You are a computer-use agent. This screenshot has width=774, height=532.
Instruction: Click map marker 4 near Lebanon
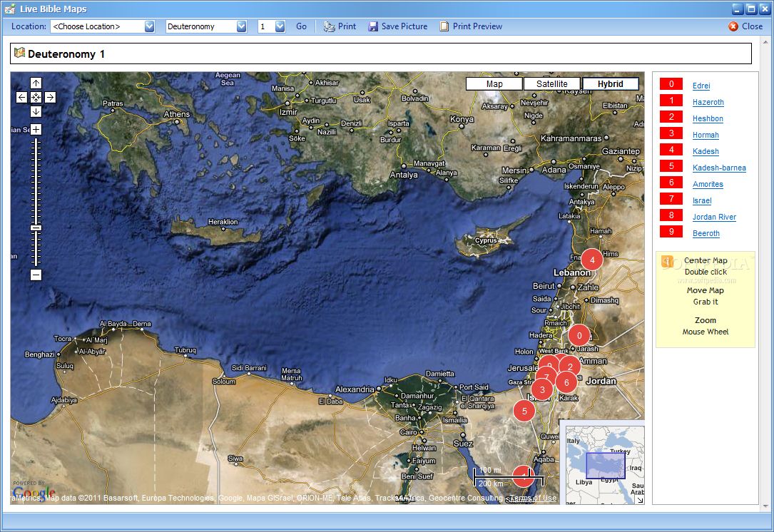592,260
